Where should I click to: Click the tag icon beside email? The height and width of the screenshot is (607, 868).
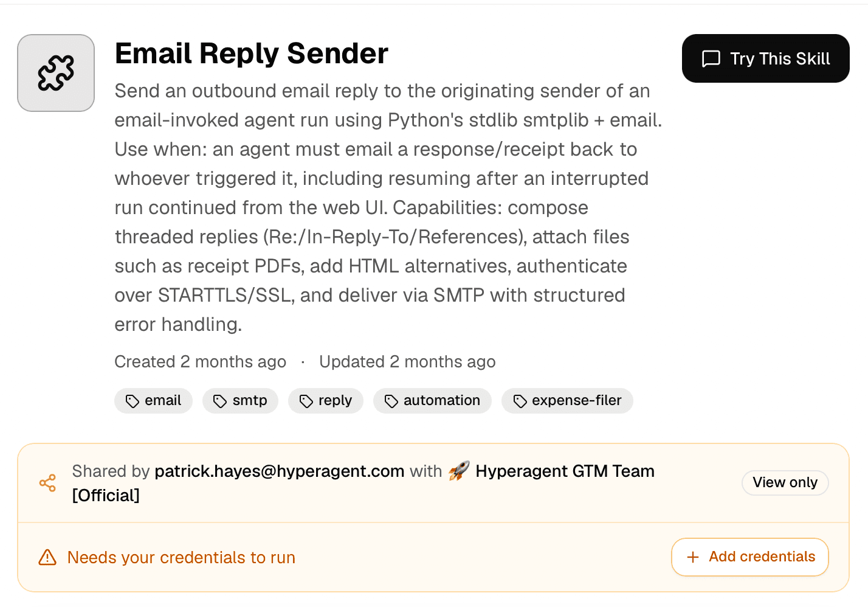click(x=133, y=401)
